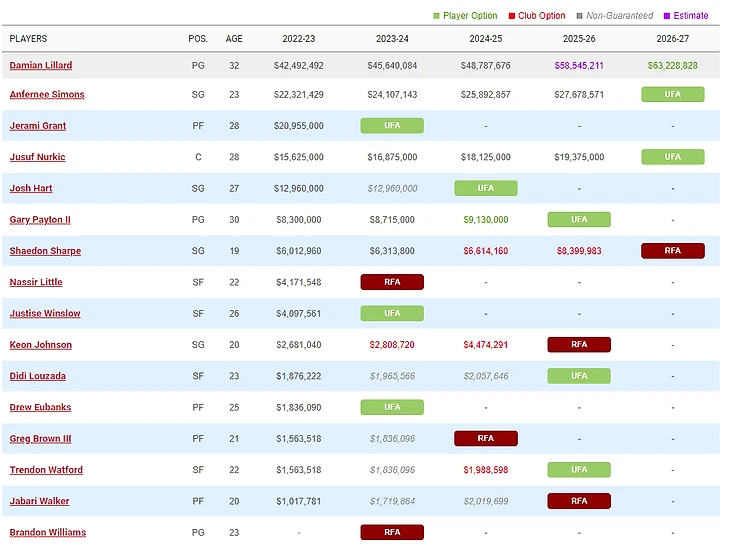730x547 pixels.
Task: Click the 2023-24 column header
Action: (392, 39)
